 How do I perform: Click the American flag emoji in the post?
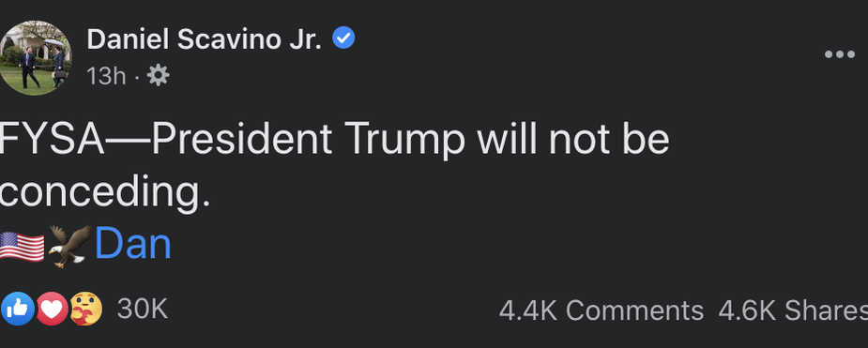[x=22, y=246]
